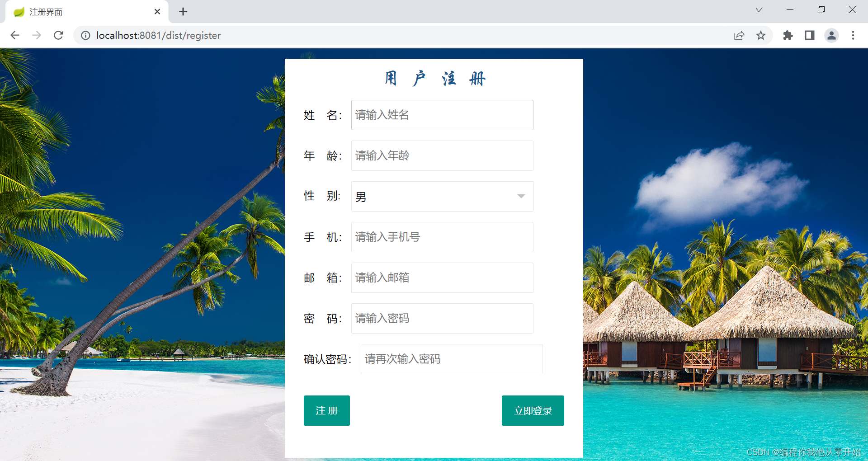Bookmark the page with the star icon
This screenshot has width=868, height=461.
(761, 35)
